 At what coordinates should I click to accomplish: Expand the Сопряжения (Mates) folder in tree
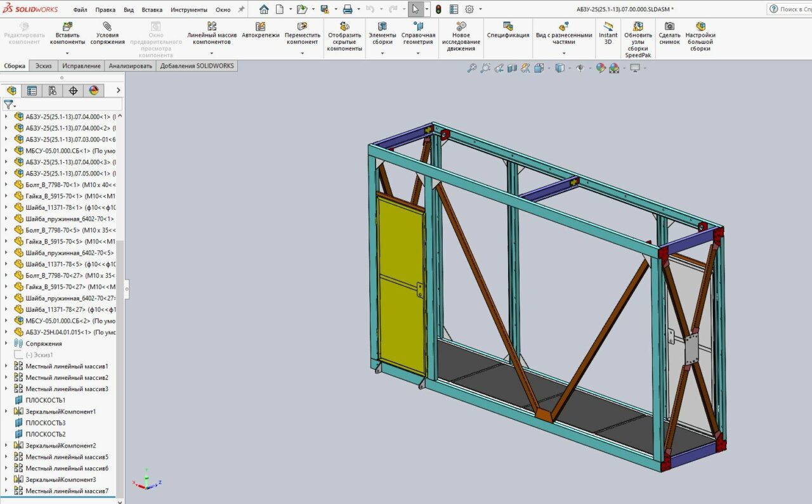tap(7, 344)
